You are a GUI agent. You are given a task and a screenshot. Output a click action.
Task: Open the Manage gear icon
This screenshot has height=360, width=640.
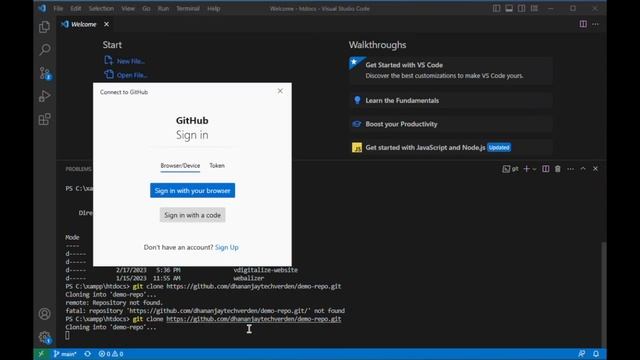click(44, 337)
